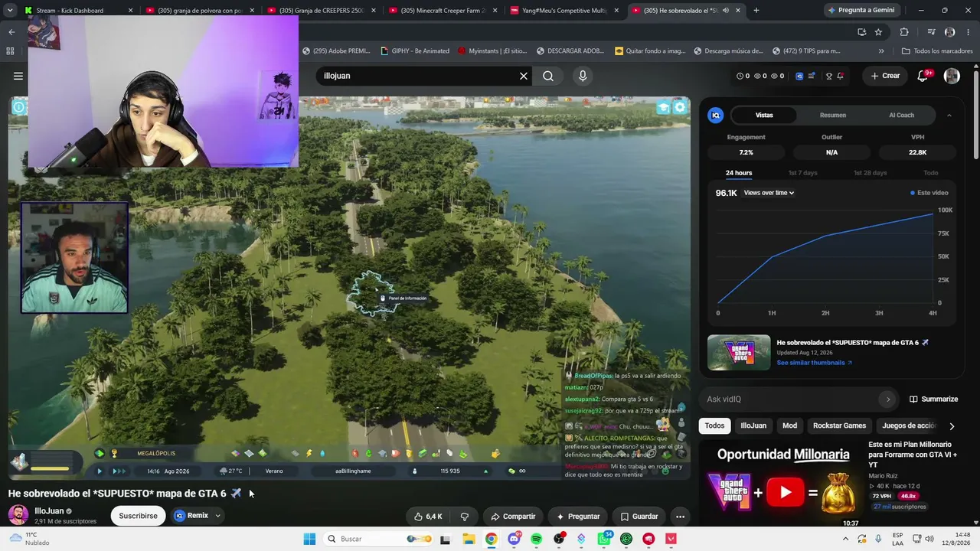Expand Views over time dropdown
This screenshot has height=551, width=980.
tap(769, 193)
